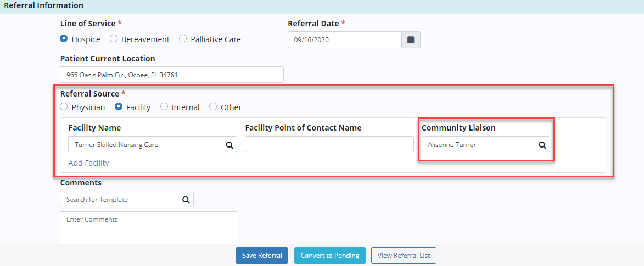Image resolution: width=644 pixels, height=266 pixels.
Task: Pick Other as the referral source
Action: (x=213, y=107)
